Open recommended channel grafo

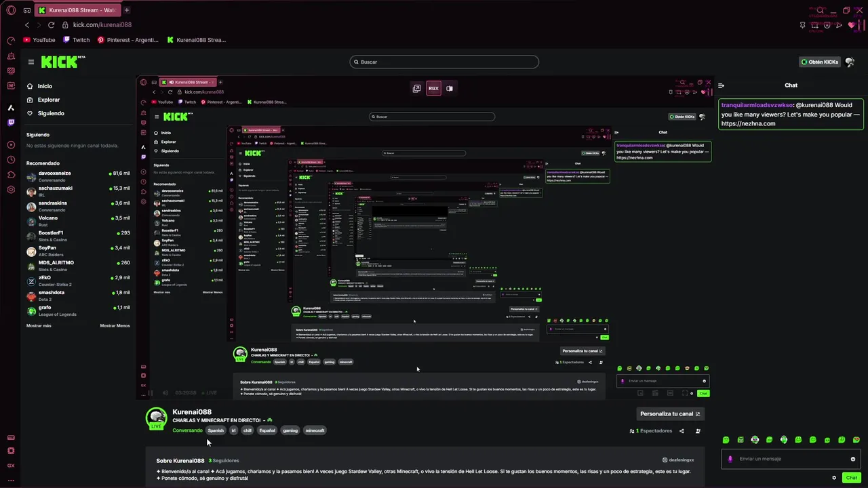(78, 310)
